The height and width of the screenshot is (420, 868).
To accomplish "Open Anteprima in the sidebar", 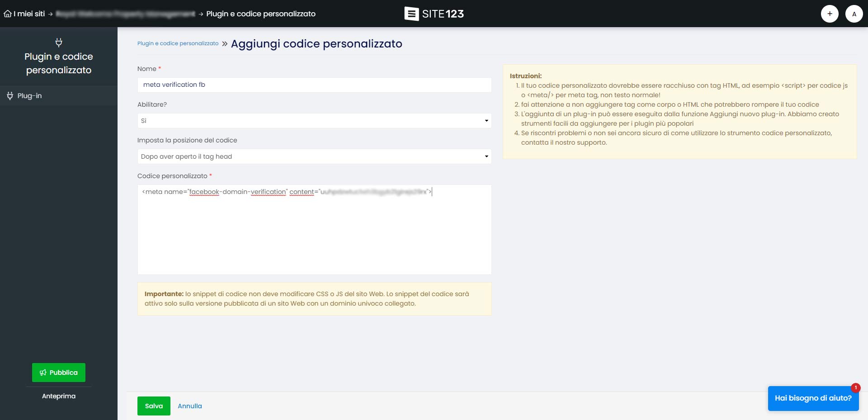I will coord(58,396).
